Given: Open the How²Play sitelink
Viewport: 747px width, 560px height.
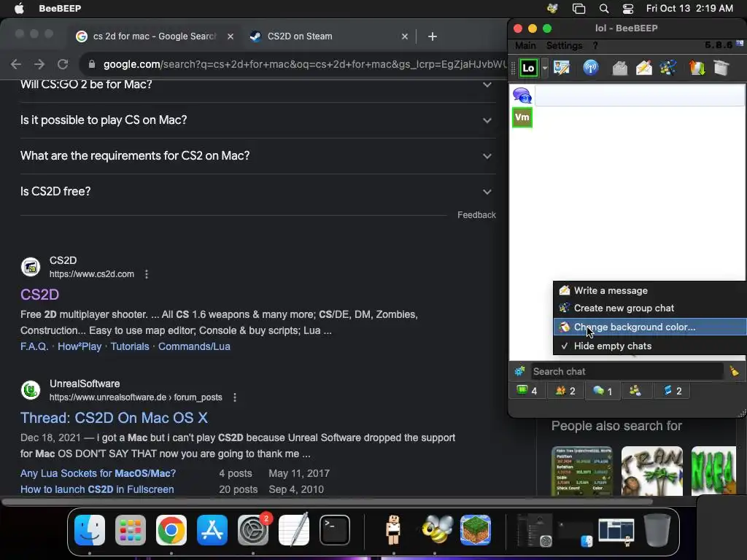Looking at the screenshot, I should [x=80, y=346].
